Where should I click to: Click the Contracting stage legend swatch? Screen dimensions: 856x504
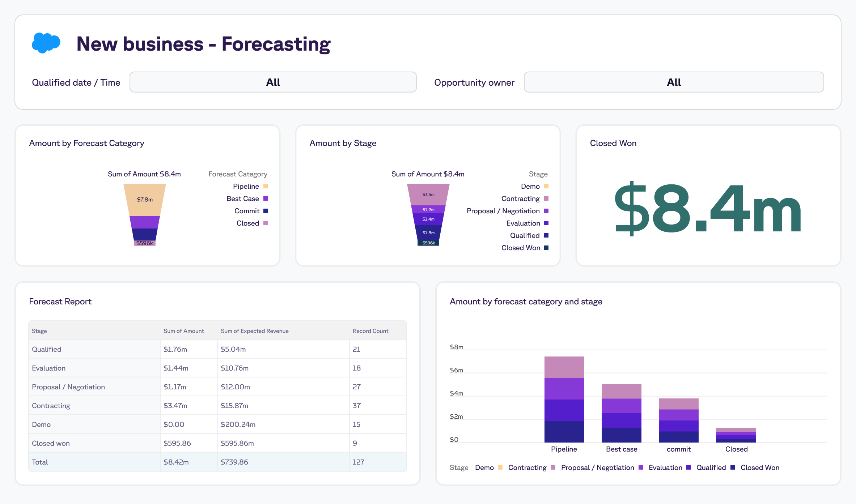click(546, 198)
